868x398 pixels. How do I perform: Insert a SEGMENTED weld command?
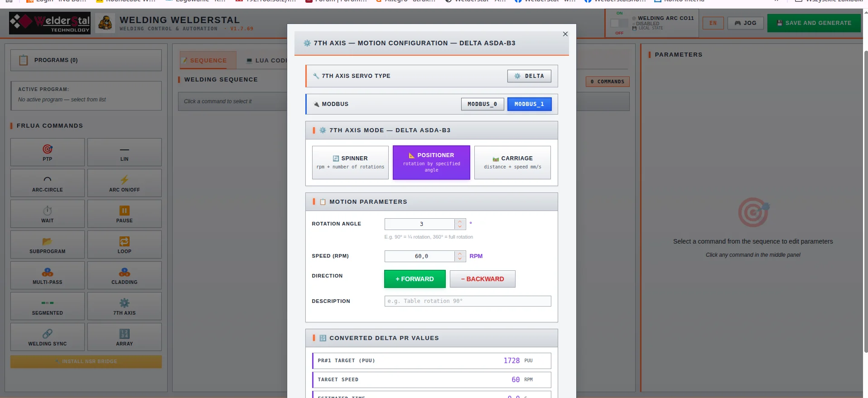(x=48, y=306)
